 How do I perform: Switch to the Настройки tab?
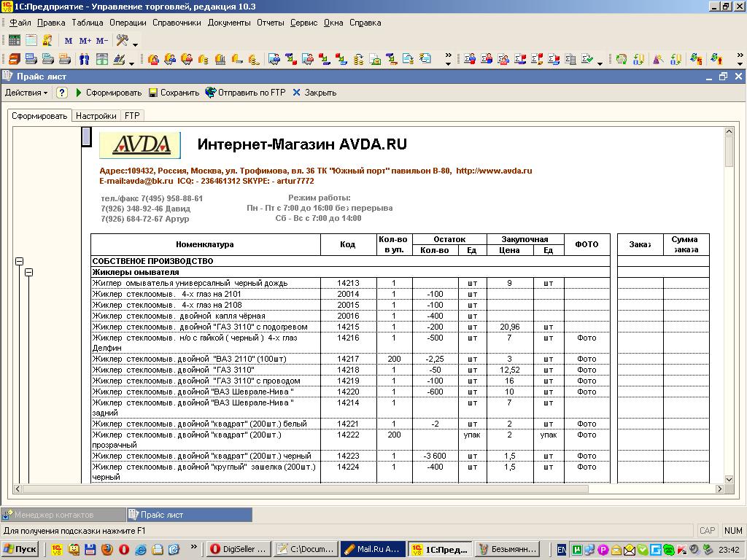pos(96,116)
